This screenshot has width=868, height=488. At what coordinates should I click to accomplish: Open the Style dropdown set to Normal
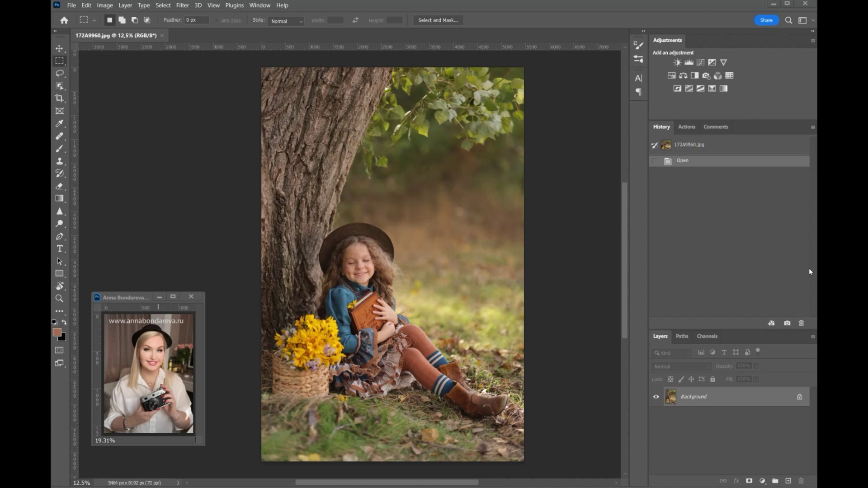click(286, 21)
